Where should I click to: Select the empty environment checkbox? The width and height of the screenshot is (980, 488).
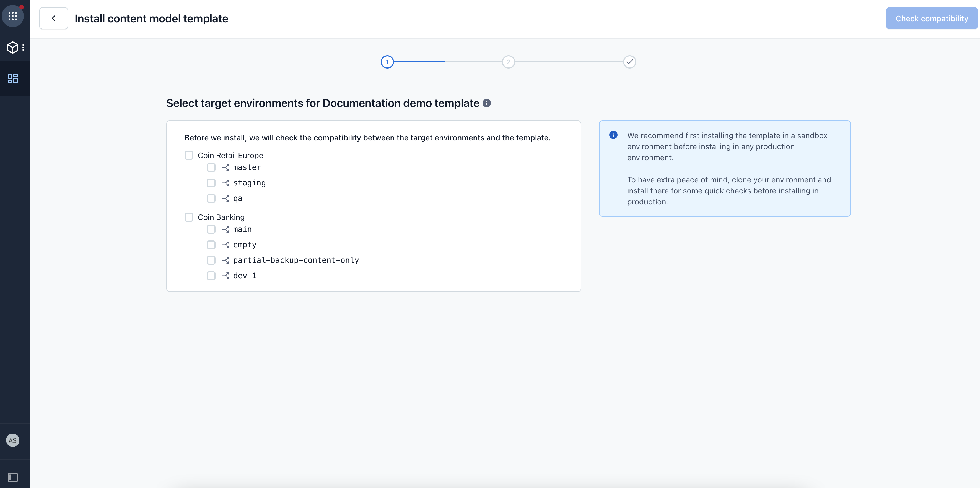(x=211, y=245)
